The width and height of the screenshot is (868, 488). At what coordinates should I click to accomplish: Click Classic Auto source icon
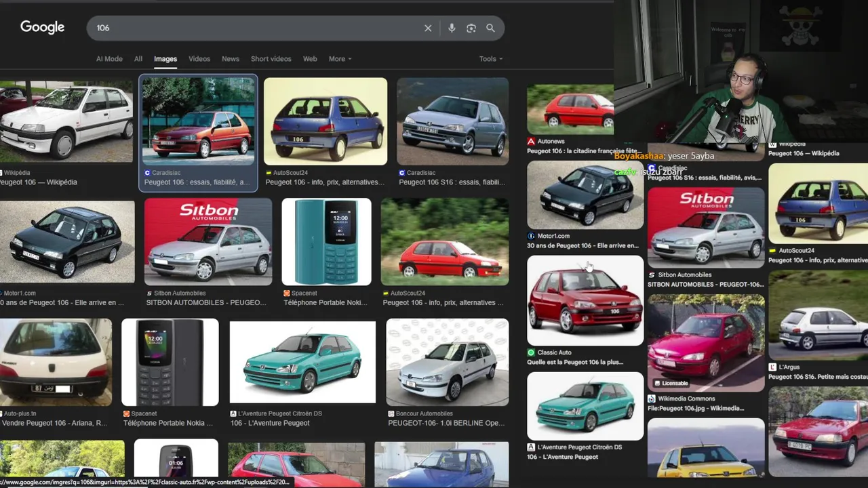[531, 352]
